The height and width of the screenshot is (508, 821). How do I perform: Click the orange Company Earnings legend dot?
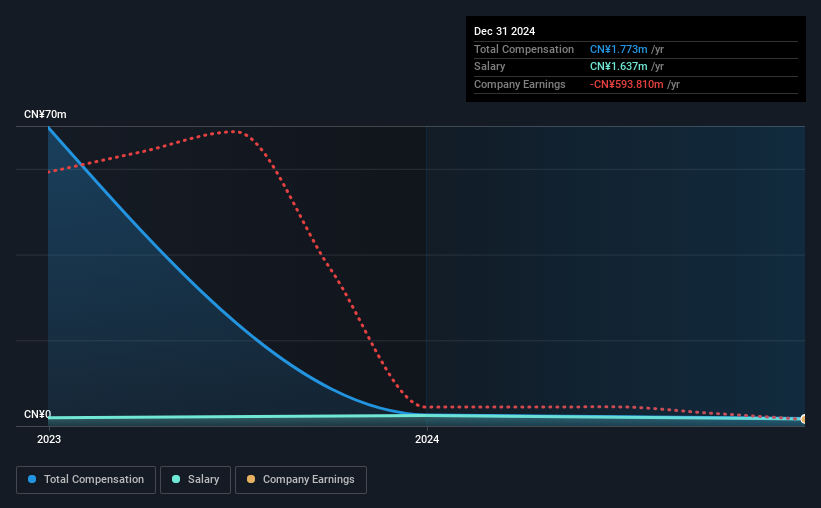251,479
